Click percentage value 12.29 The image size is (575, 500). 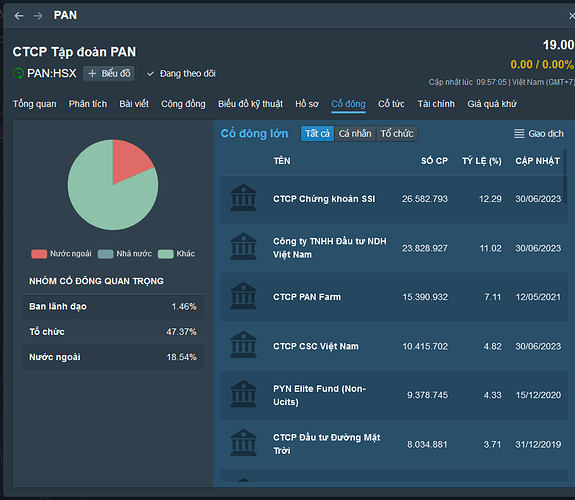490,199
